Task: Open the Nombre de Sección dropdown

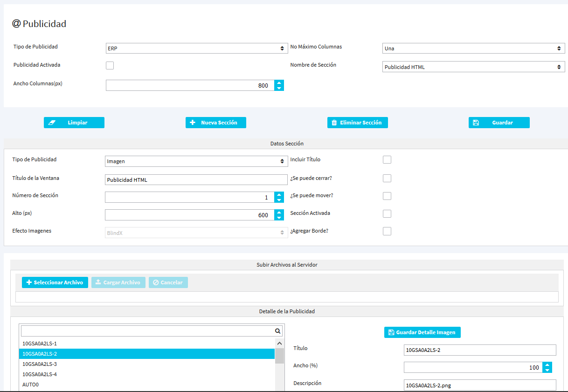Action: [x=473, y=67]
